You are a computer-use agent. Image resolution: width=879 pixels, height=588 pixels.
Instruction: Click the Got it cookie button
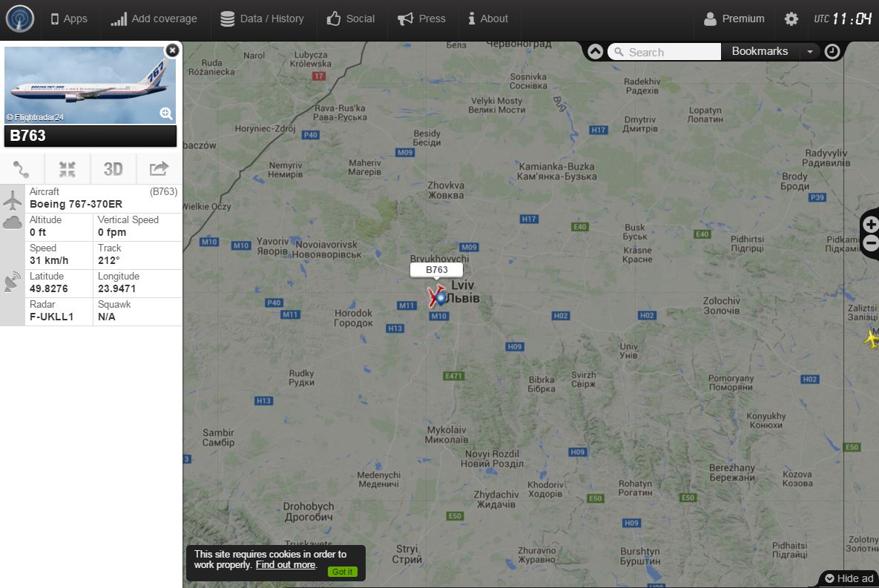click(x=343, y=572)
